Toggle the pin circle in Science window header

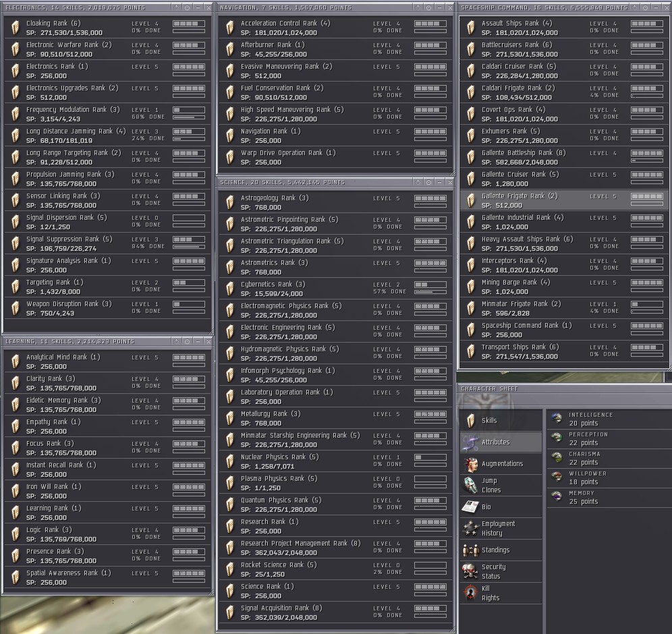[428, 183]
